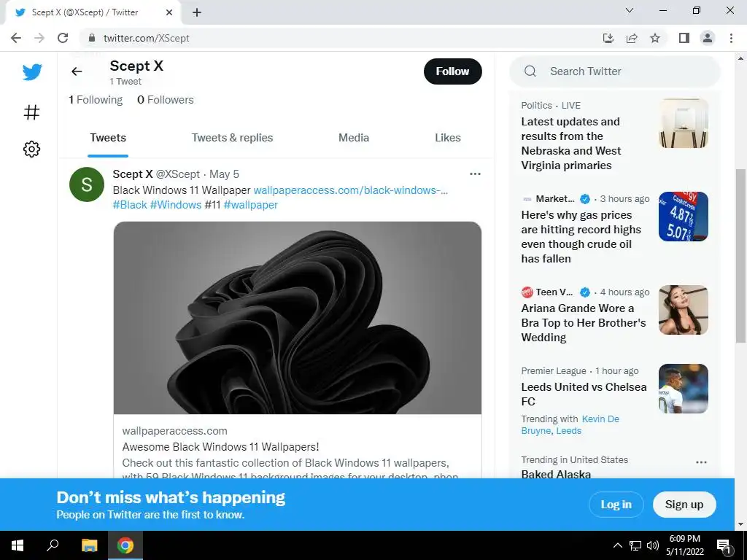
Task: Close the Scept X Twitter tab
Action: (x=169, y=12)
